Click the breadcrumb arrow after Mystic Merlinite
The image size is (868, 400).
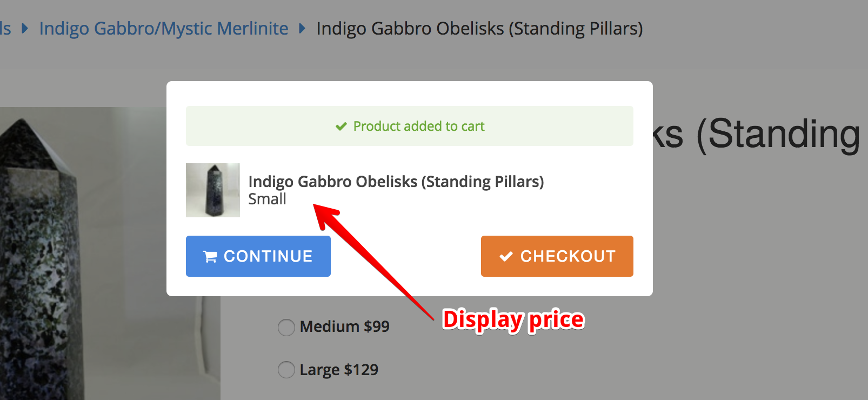tap(302, 28)
